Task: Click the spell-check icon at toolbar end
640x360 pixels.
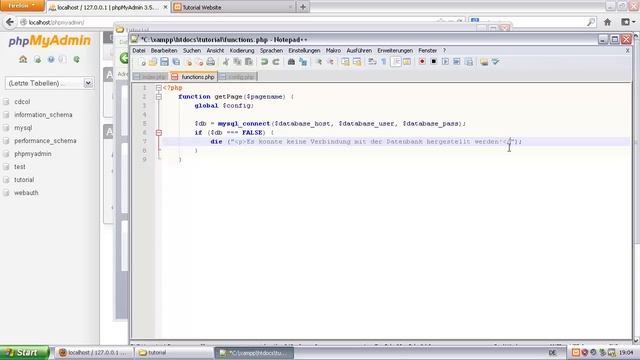Action: (x=496, y=62)
